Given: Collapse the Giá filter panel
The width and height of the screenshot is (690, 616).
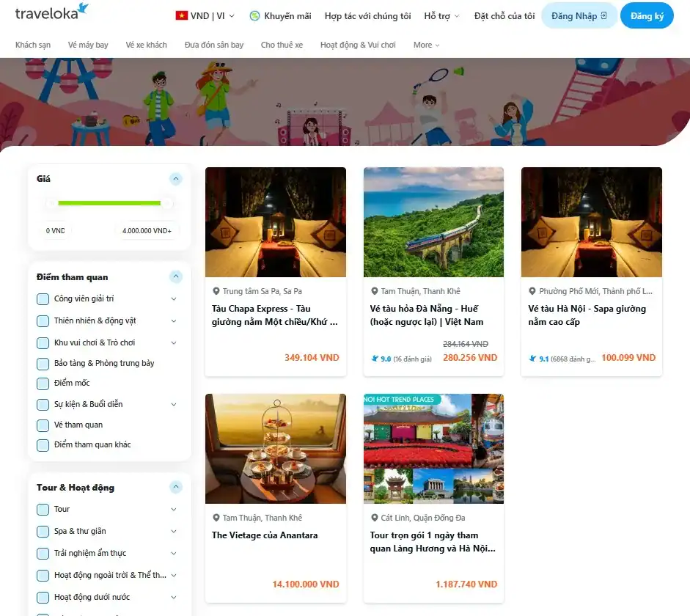Looking at the screenshot, I should pyautogui.click(x=175, y=178).
